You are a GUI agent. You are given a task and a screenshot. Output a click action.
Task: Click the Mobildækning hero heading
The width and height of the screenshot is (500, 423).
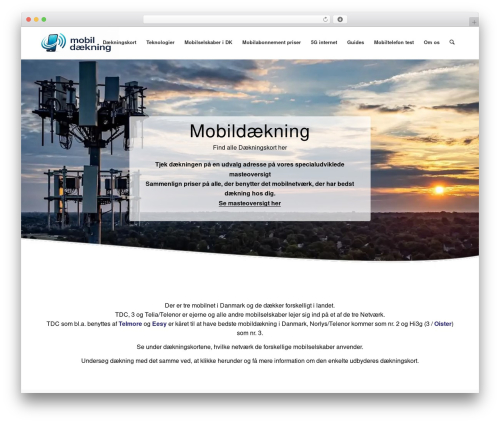coord(250,131)
